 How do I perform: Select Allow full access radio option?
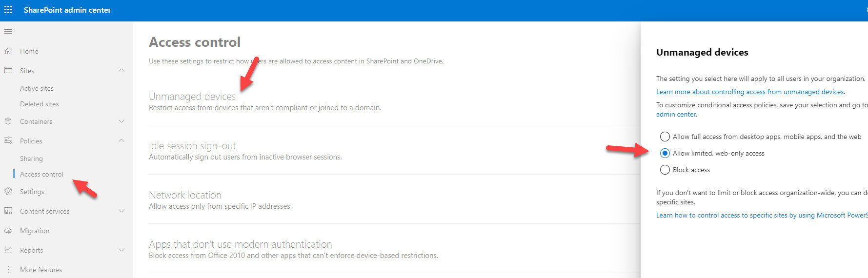[x=665, y=137]
